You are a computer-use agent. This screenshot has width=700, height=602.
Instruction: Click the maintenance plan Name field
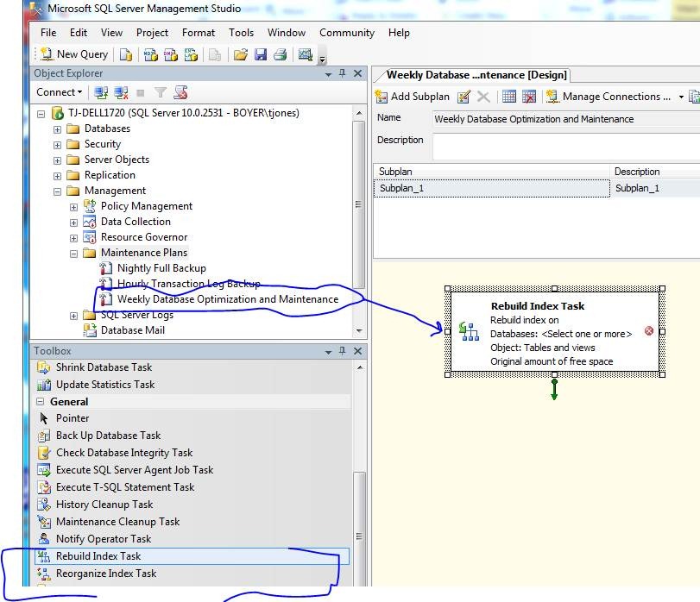pos(566,119)
